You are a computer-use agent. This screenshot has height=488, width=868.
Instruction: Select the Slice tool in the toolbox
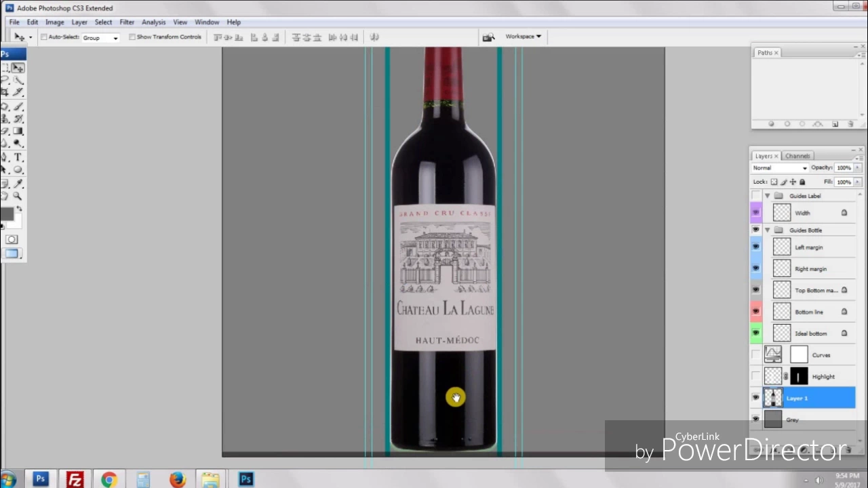point(18,92)
